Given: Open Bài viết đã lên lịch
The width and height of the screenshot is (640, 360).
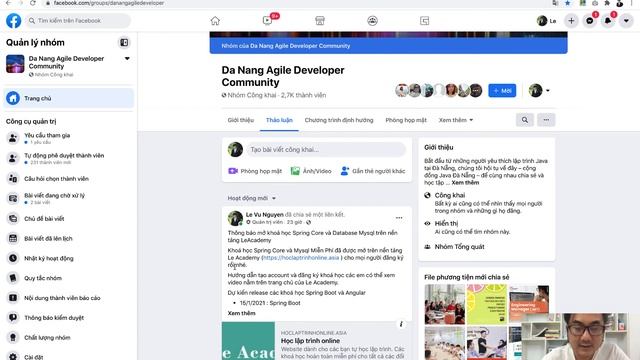Looking at the screenshot, I should point(69,238).
